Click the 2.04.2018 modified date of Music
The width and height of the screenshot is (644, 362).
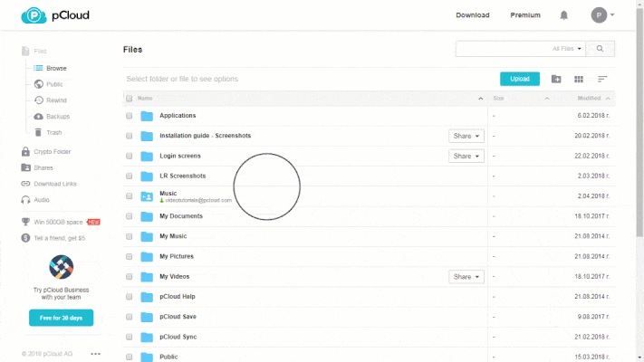click(x=593, y=196)
